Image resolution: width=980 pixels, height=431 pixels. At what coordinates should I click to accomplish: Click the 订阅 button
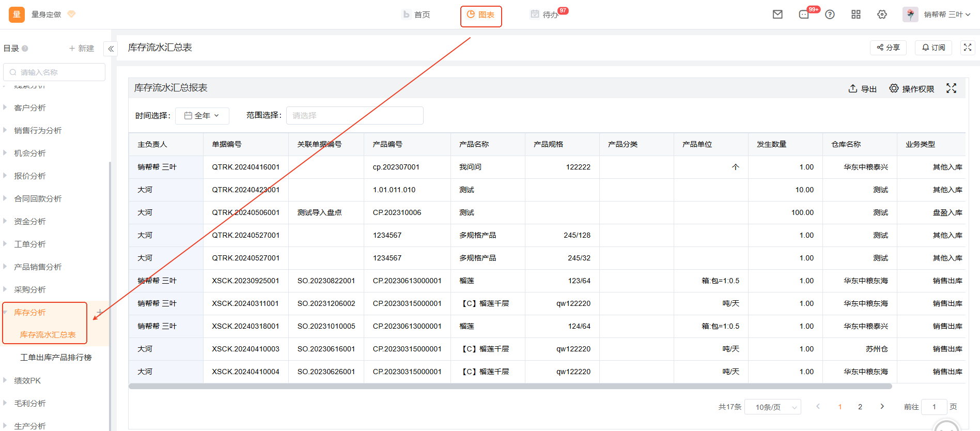[934, 48]
